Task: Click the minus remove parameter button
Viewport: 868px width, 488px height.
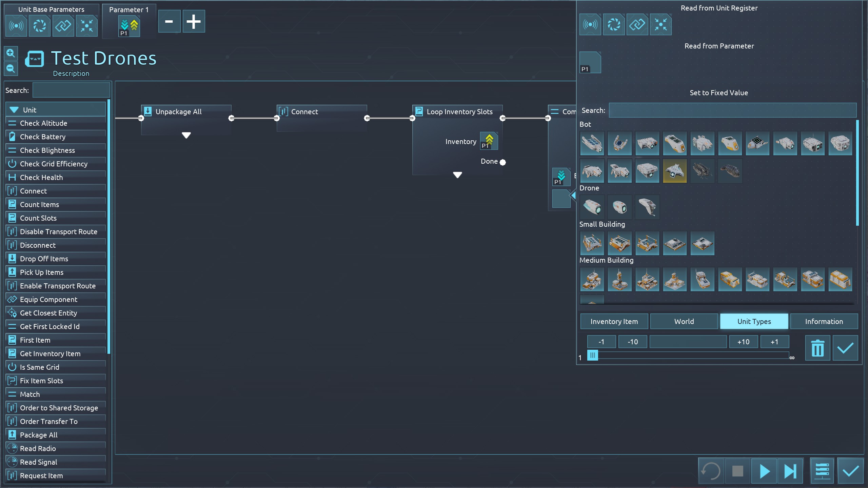Action: tap(169, 21)
